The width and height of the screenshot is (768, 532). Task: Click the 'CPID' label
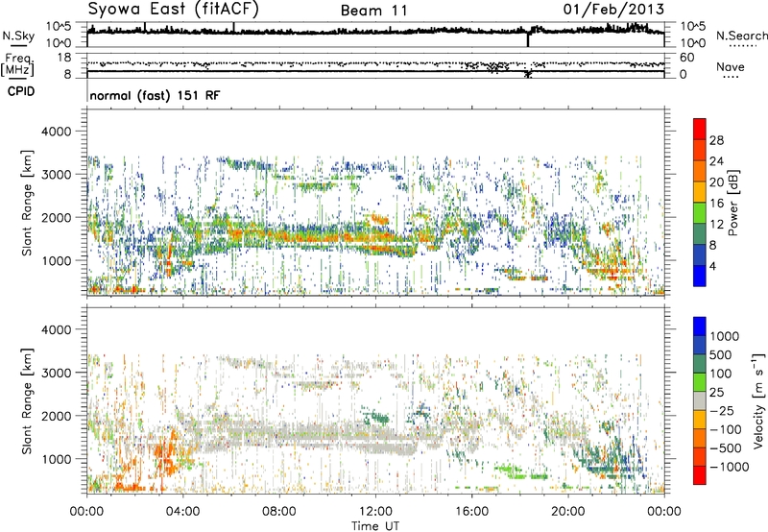[x=21, y=91]
